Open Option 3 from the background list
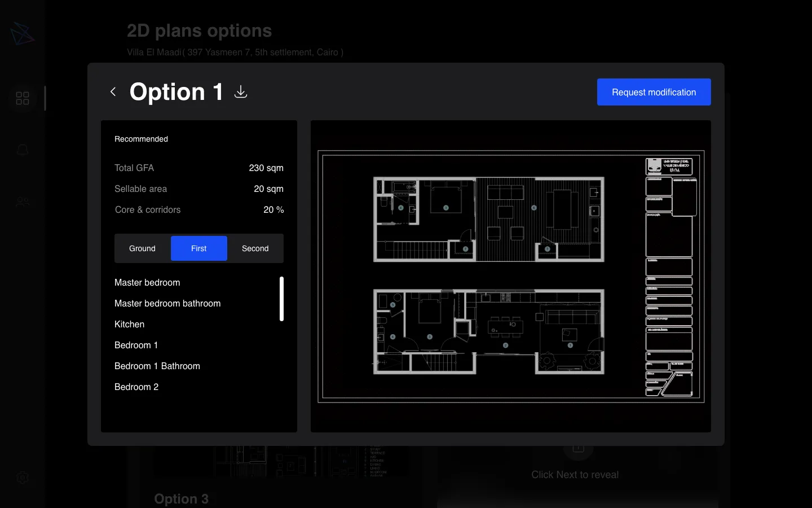The width and height of the screenshot is (812, 508). 181,498
